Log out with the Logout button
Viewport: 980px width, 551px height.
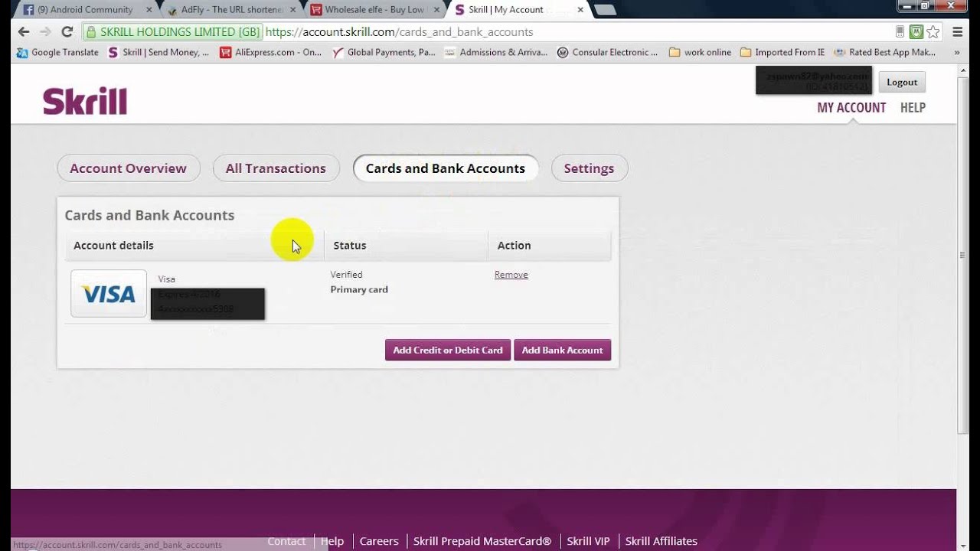[x=902, y=82]
